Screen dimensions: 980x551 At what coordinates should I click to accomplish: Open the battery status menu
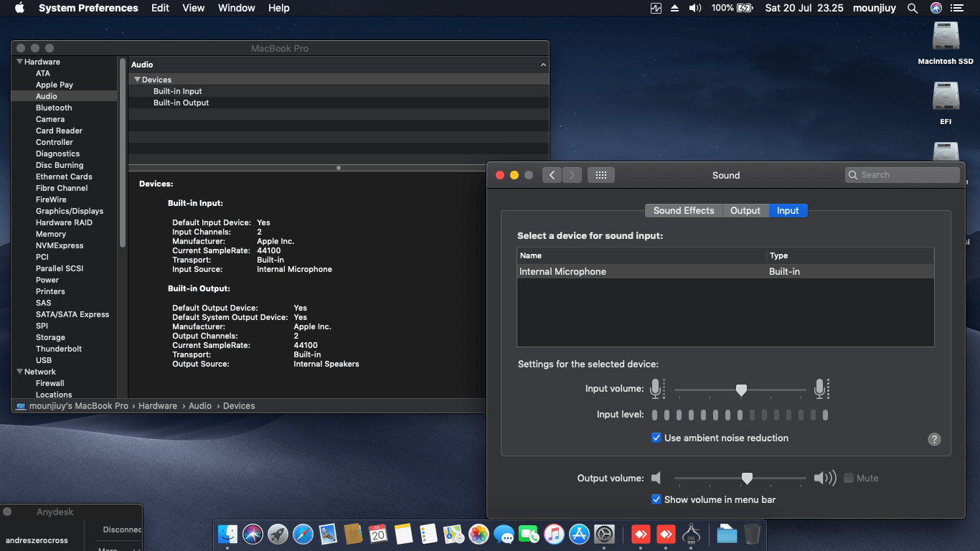(x=732, y=8)
